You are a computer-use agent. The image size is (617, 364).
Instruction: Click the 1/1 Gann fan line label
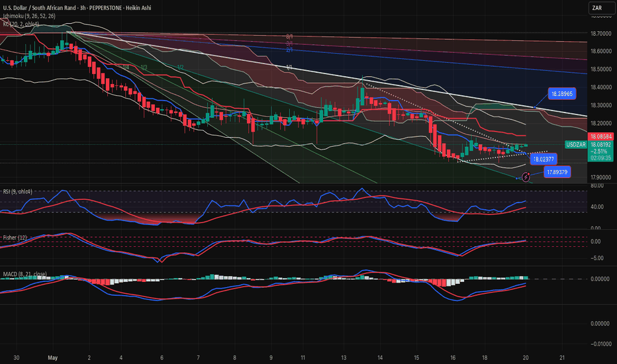tap(289, 68)
